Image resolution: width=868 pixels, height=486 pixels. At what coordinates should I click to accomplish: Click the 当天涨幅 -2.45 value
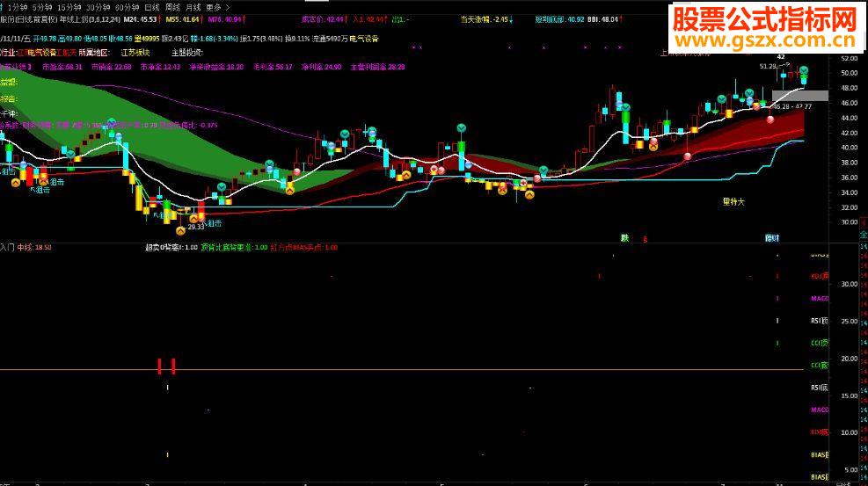click(486, 19)
